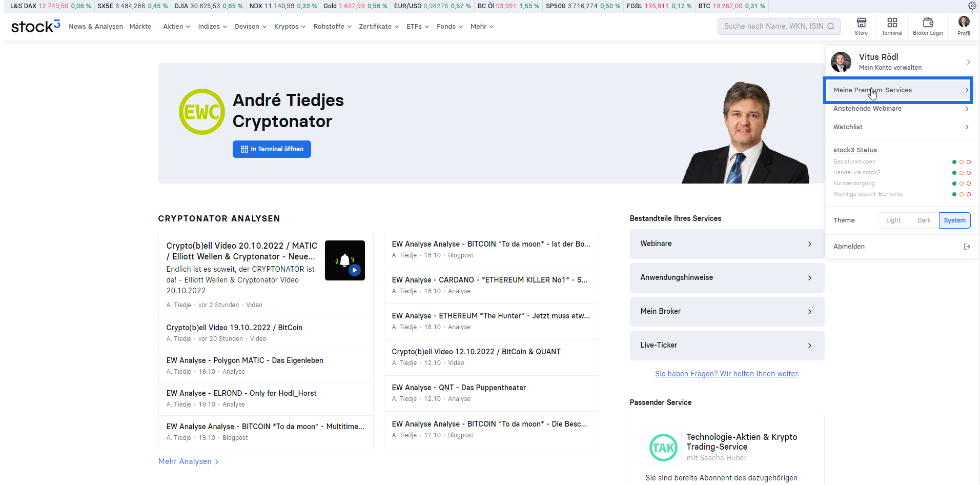This screenshot has height=485, width=980.
Task: Click the Profil avatar icon
Action: tap(964, 22)
